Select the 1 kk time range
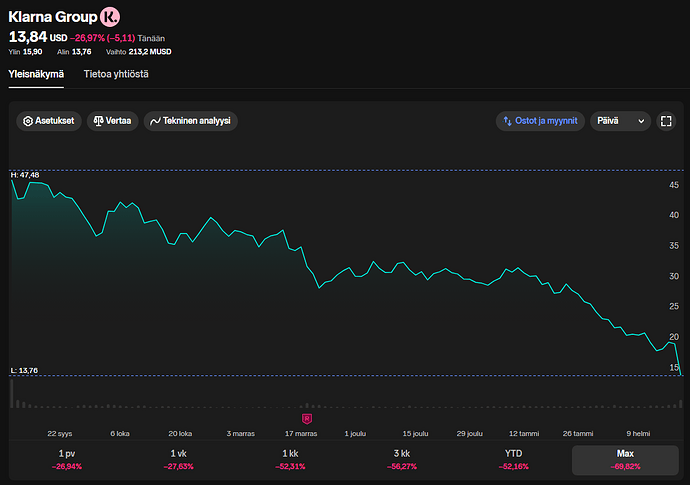Image resolution: width=690 pixels, height=485 pixels. click(290, 459)
